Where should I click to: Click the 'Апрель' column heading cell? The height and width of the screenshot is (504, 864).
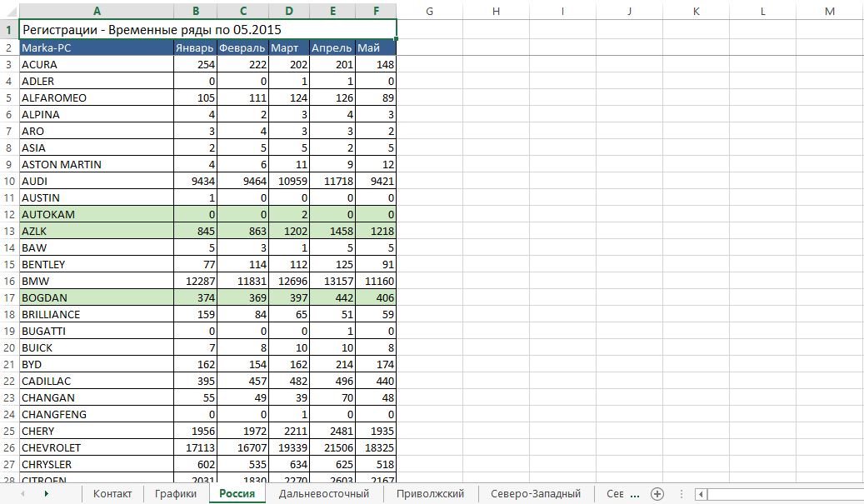[332, 48]
